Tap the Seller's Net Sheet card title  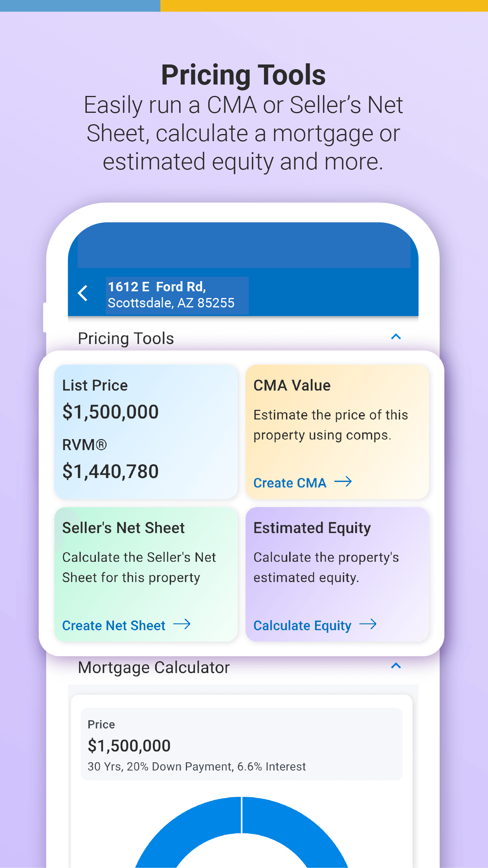point(123,528)
